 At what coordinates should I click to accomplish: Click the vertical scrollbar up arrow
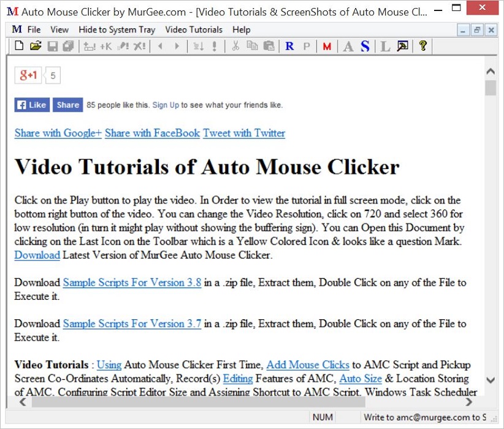pyautogui.click(x=491, y=71)
